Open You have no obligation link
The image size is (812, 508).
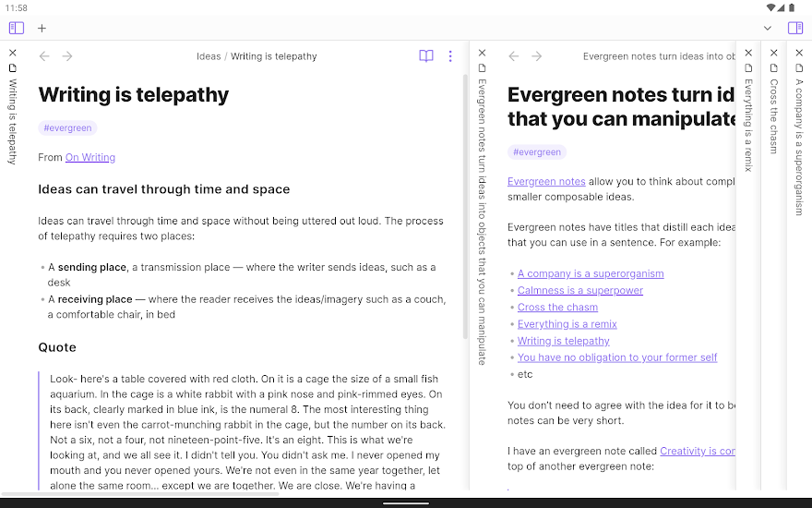pyautogui.click(x=617, y=357)
